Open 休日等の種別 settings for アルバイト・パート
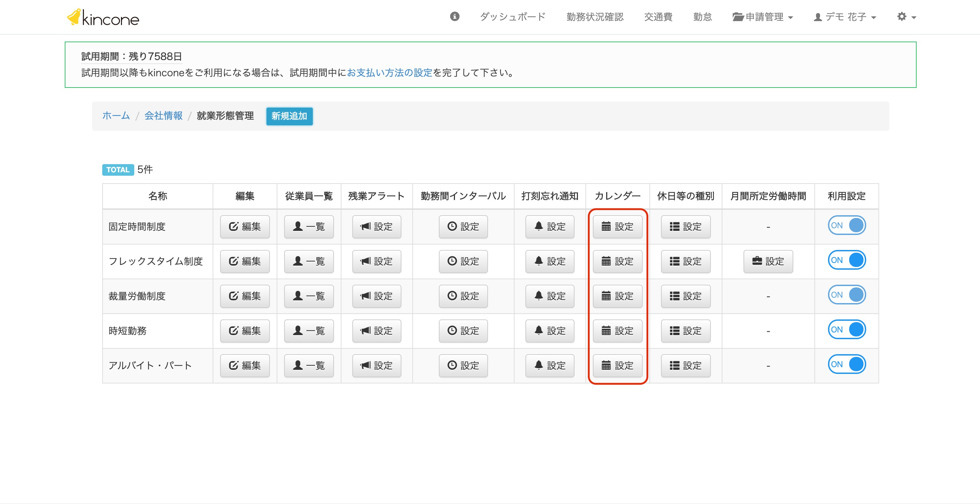This screenshot has height=504, width=980. (x=685, y=365)
